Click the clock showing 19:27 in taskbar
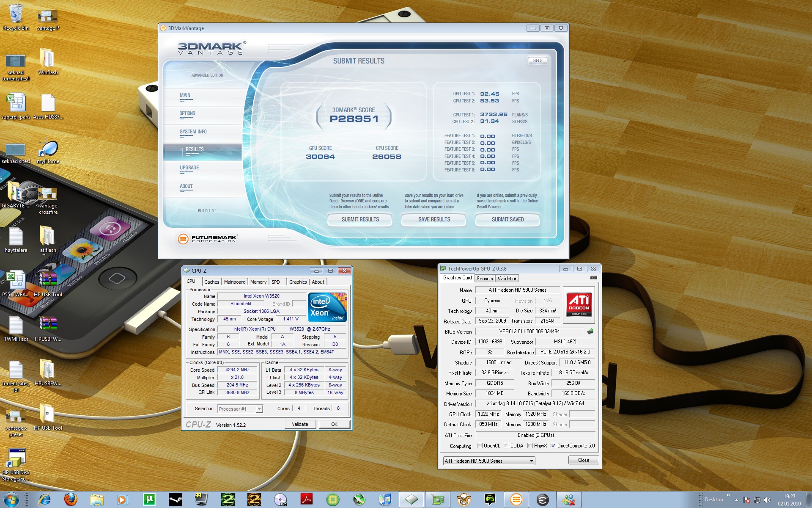The image size is (812, 508). click(789, 497)
